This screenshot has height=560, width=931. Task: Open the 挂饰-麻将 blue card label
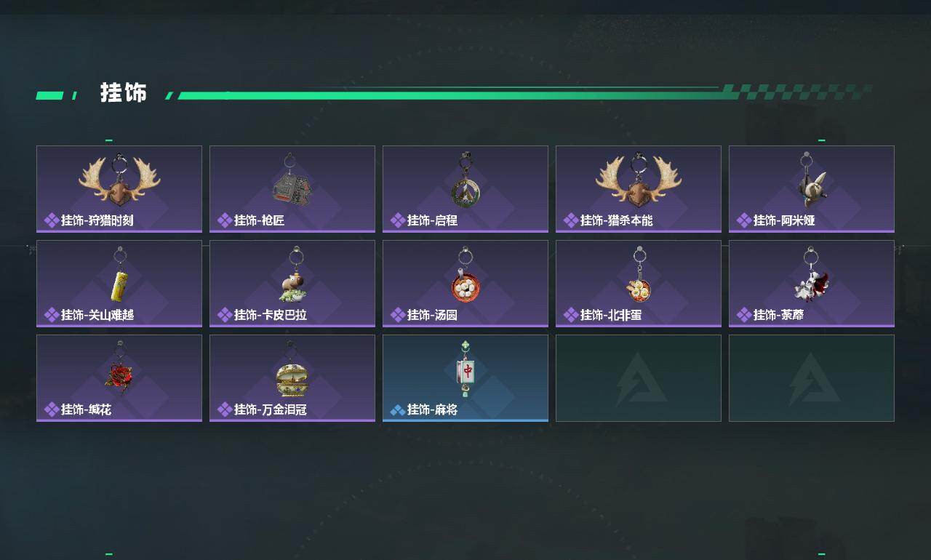pos(465,378)
